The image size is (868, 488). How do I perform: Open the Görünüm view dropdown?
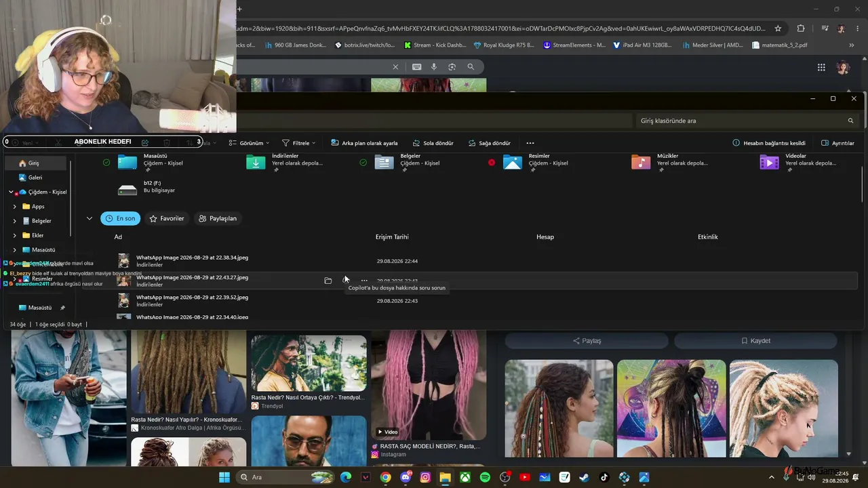249,143
